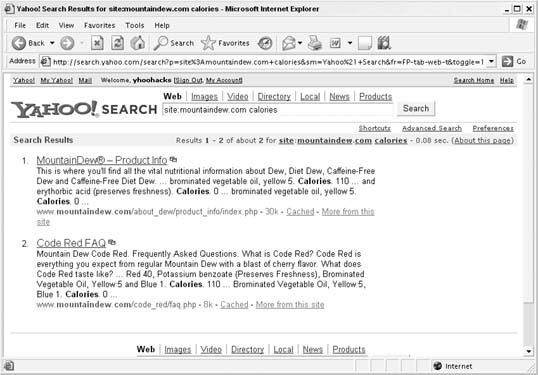Open MountainDew result in new window icon
538x375 pixels.
[174, 160]
